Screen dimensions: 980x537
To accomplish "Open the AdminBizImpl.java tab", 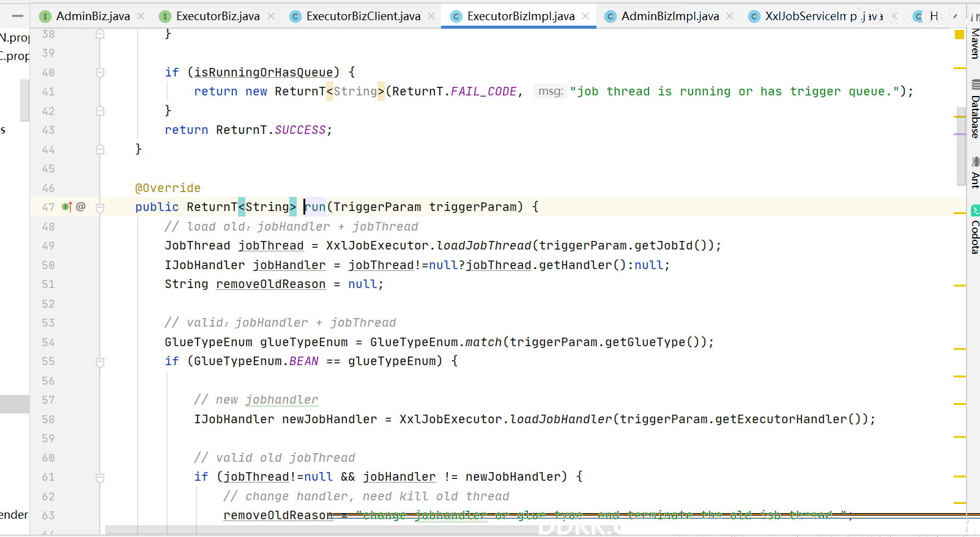I will coord(670,16).
